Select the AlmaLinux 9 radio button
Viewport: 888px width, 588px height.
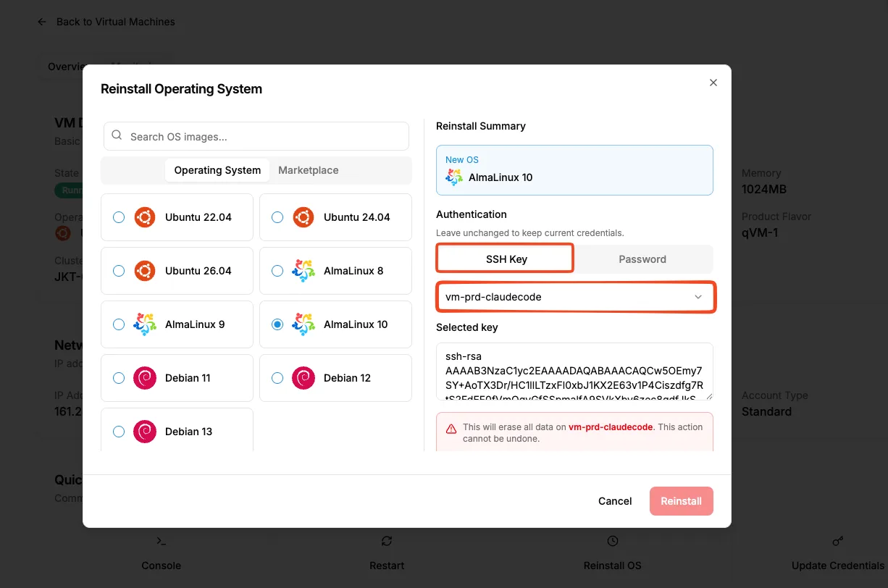click(119, 324)
